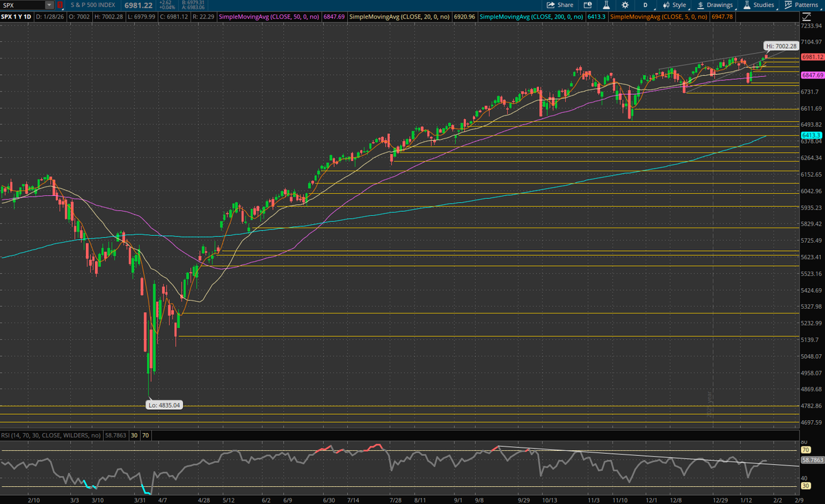Click the SPX symbol input field

click(23, 5)
